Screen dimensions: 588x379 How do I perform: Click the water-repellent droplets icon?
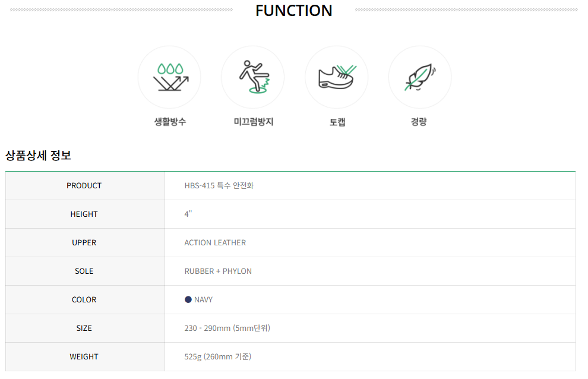coord(170,77)
